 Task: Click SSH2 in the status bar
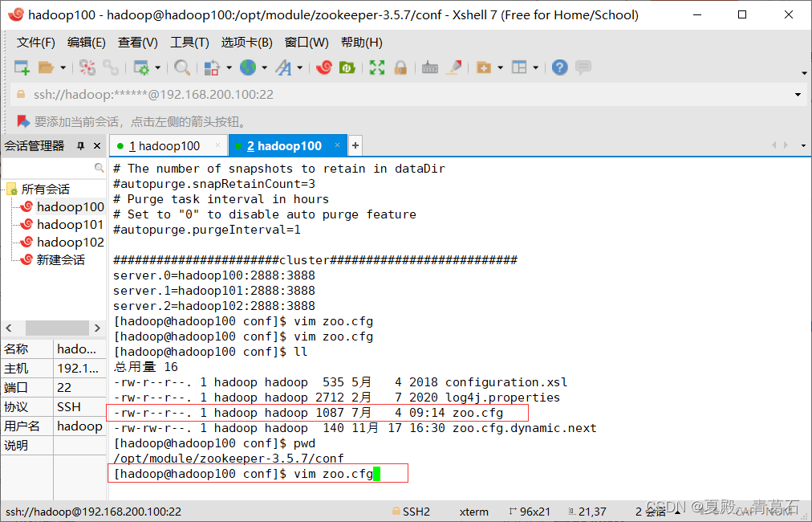click(416, 512)
